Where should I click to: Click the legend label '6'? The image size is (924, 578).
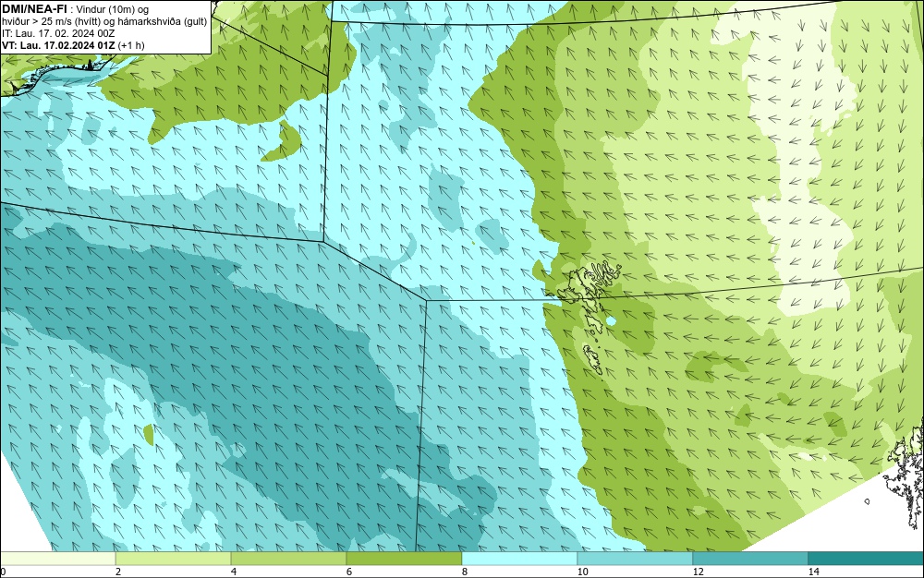click(349, 572)
